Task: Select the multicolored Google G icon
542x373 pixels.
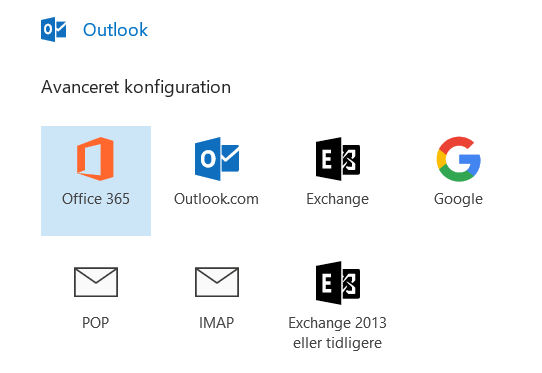Action: click(x=458, y=159)
